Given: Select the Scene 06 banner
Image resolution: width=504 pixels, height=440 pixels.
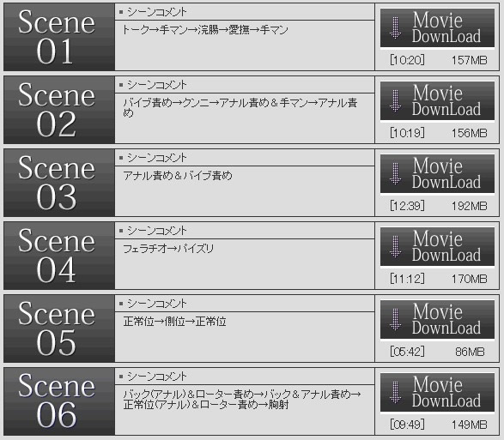Looking at the screenshot, I should click(x=59, y=401).
